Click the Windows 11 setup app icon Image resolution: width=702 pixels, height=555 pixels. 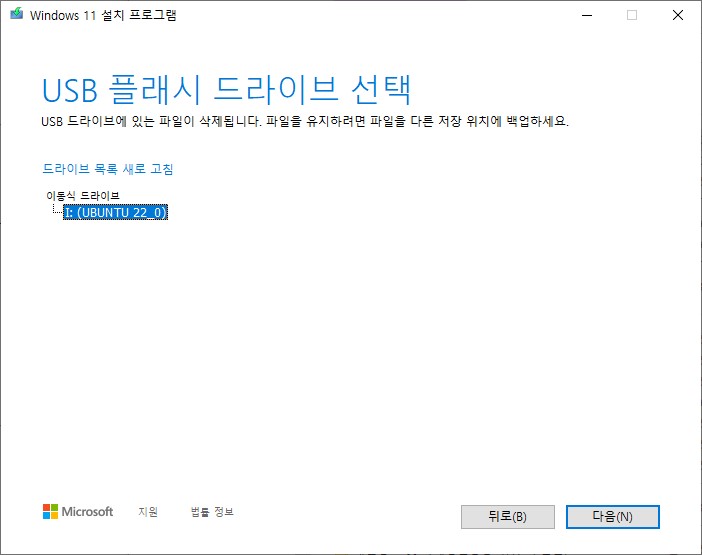click(x=17, y=14)
